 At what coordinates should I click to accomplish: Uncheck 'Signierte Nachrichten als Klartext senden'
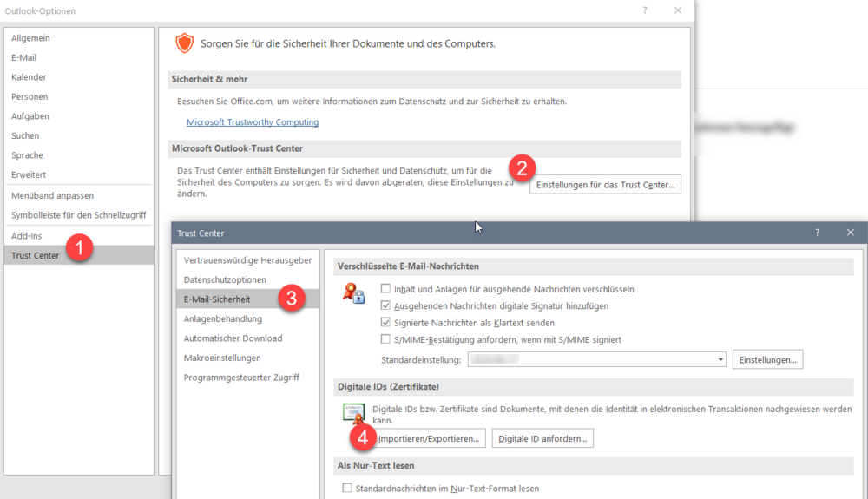click(x=385, y=323)
